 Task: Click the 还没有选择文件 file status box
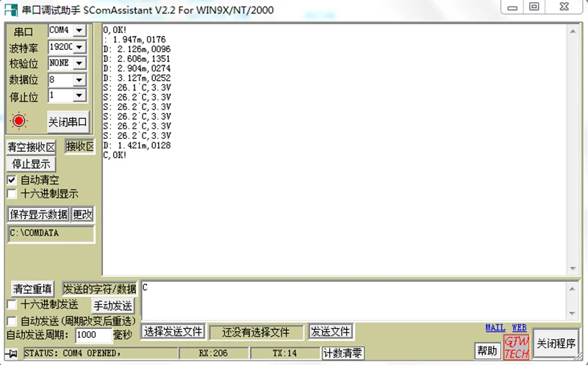click(256, 332)
